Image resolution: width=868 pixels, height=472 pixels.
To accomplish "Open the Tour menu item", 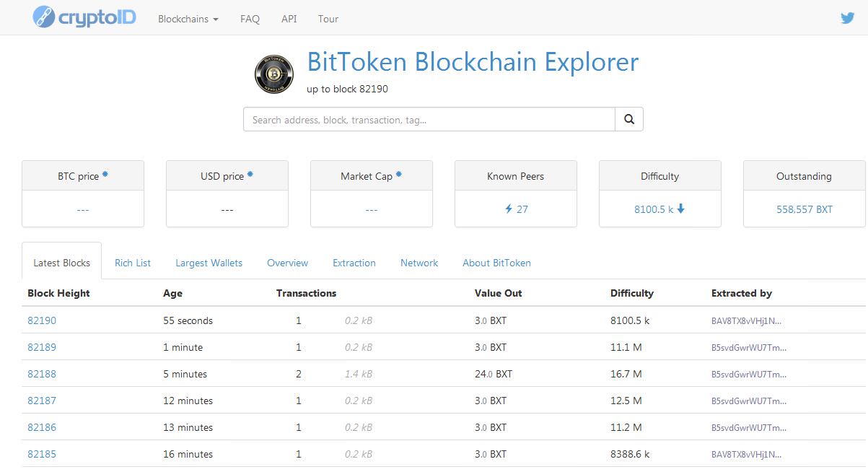I will point(328,19).
